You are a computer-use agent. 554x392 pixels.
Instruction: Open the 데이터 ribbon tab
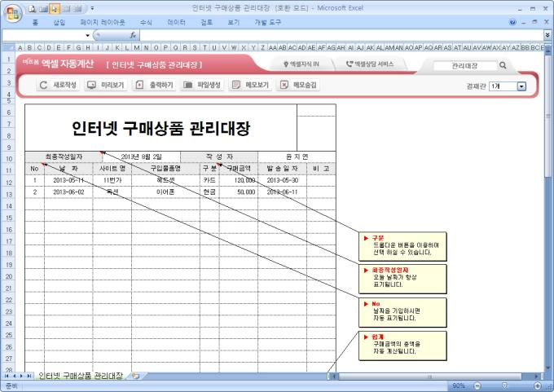(176, 22)
